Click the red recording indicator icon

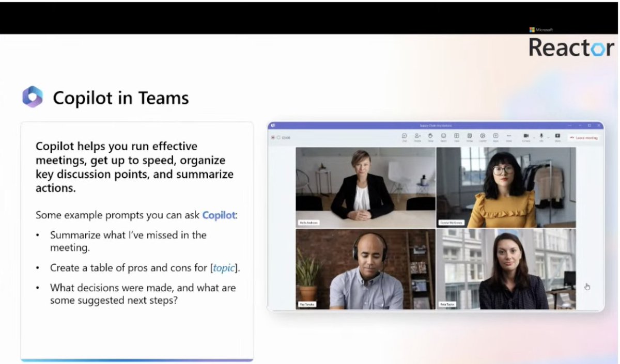273,138
